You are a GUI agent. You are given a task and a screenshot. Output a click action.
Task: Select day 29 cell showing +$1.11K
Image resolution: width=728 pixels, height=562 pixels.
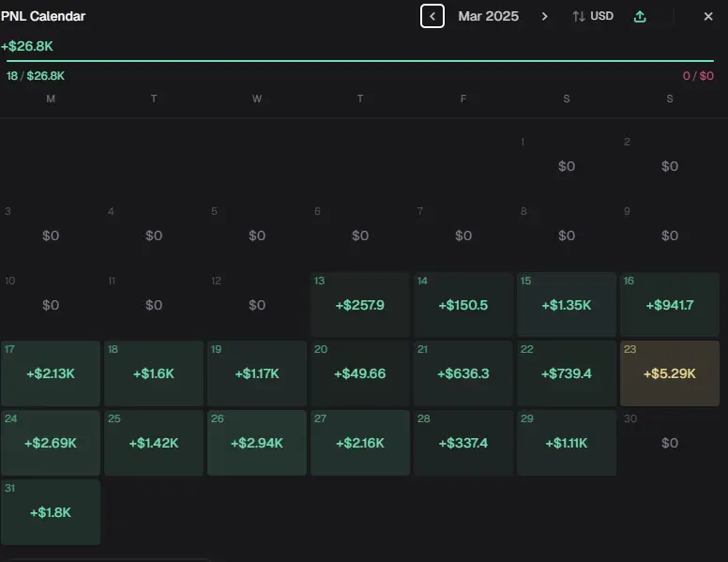(567, 443)
